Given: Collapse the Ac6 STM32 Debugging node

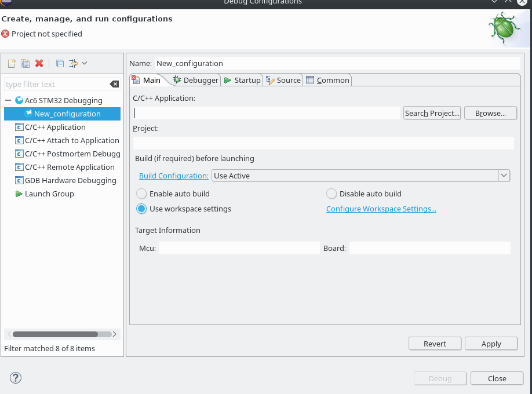Looking at the screenshot, I should pos(9,100).
